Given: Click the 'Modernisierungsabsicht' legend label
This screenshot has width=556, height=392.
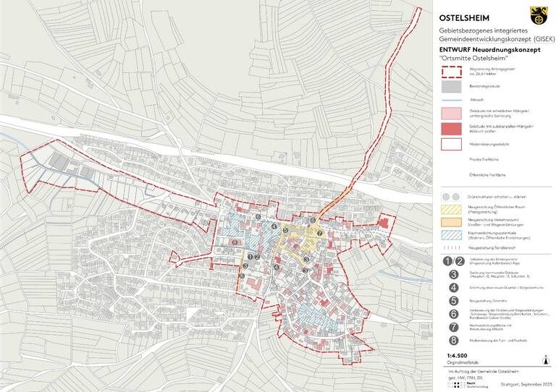Looking at the screenshot, I should tap(489, 144).
